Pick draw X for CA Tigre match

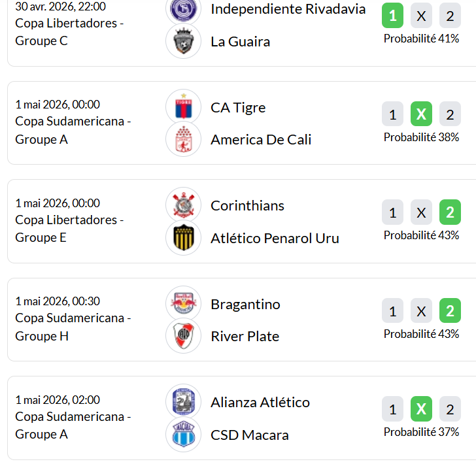point(421,115)
